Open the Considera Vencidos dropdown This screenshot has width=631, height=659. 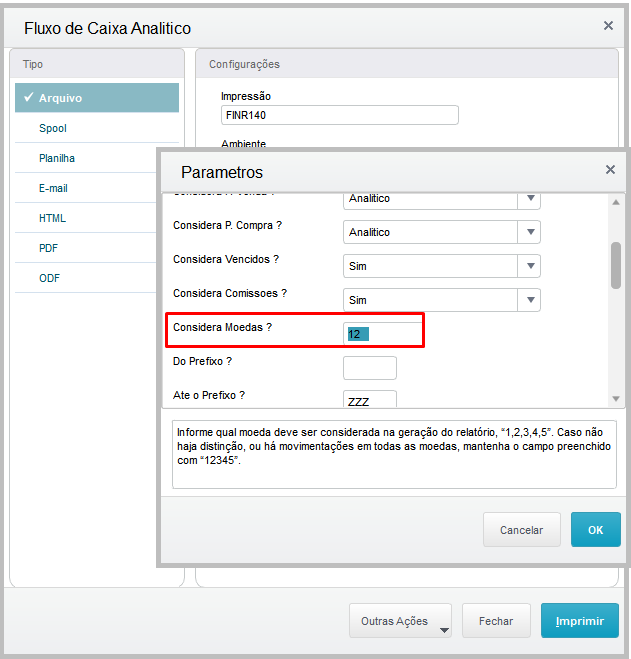[441, 266]
